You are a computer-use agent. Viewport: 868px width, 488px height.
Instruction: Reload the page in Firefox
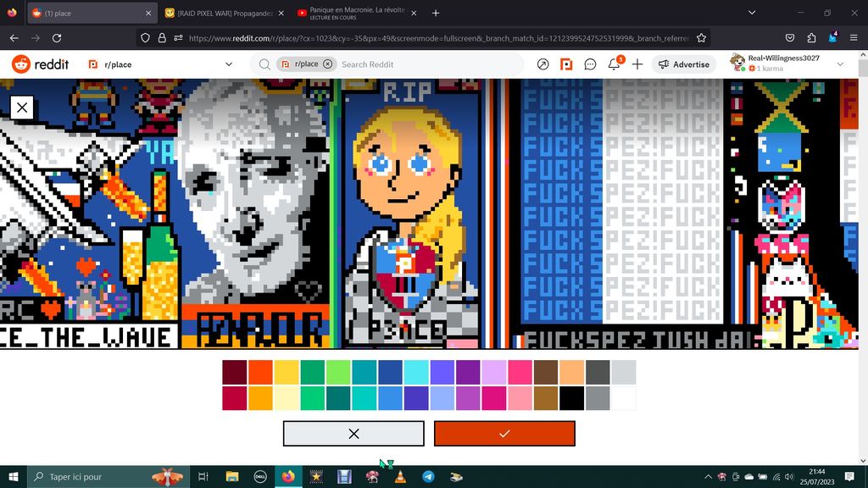57,38
